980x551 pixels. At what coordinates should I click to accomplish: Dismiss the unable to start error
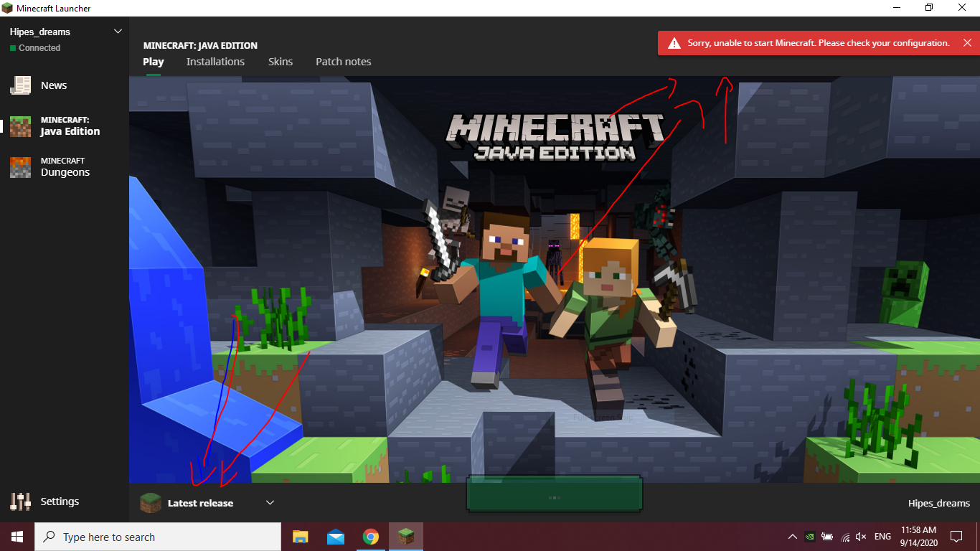966,43
